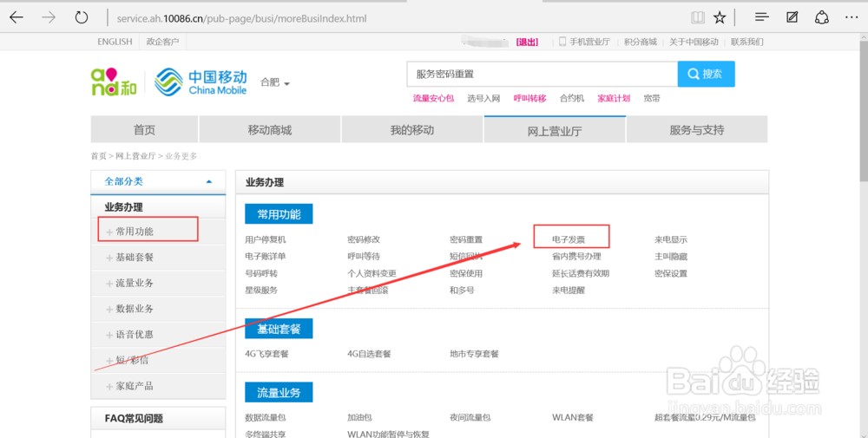
Task: Click hot keyword 宽带
Action: click(x=652, y=98)
